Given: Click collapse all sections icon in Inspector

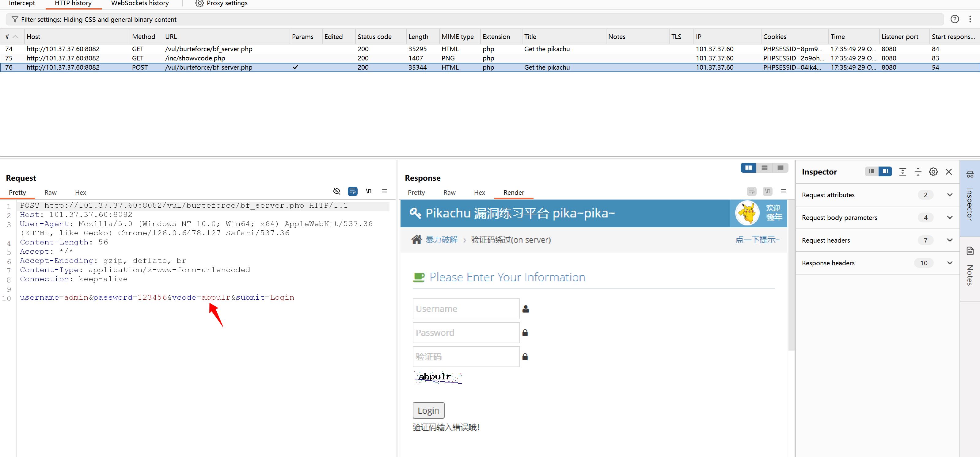Looking at the screenshot, I should pyautogui.click(x=917, y=172).
